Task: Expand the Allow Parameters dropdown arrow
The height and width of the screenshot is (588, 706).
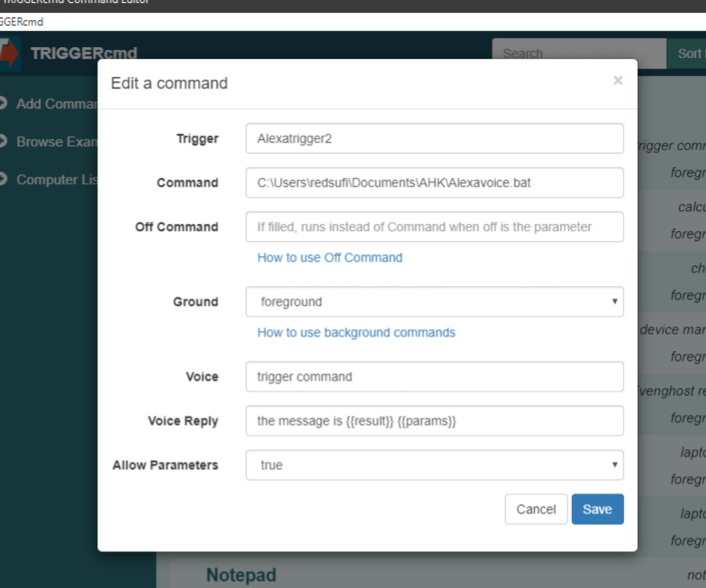Action: click(x=614, y=465)
